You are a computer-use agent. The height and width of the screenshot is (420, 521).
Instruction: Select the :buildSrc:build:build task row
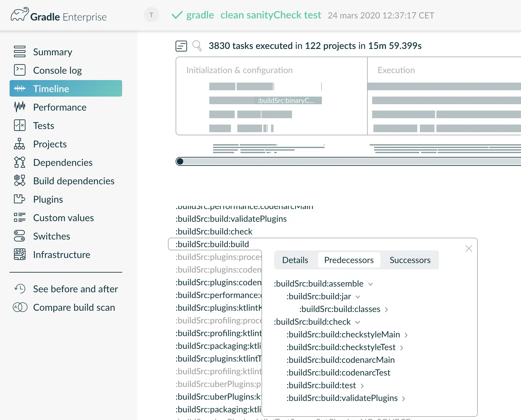click(x=212, y=244)
